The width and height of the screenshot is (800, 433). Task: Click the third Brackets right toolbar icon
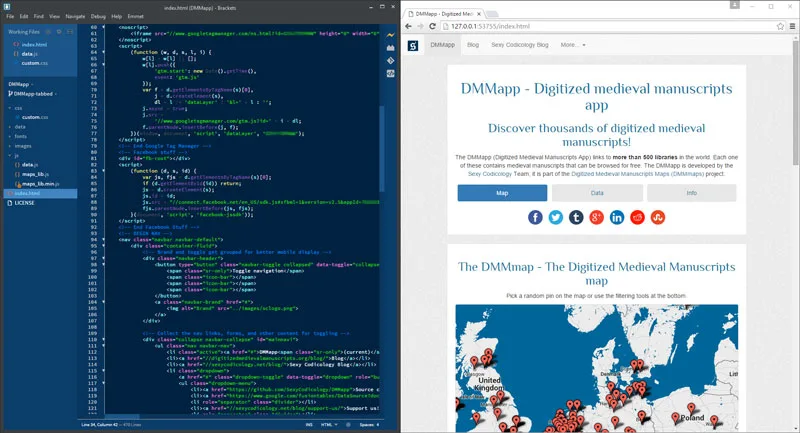[x=390, y=61]
